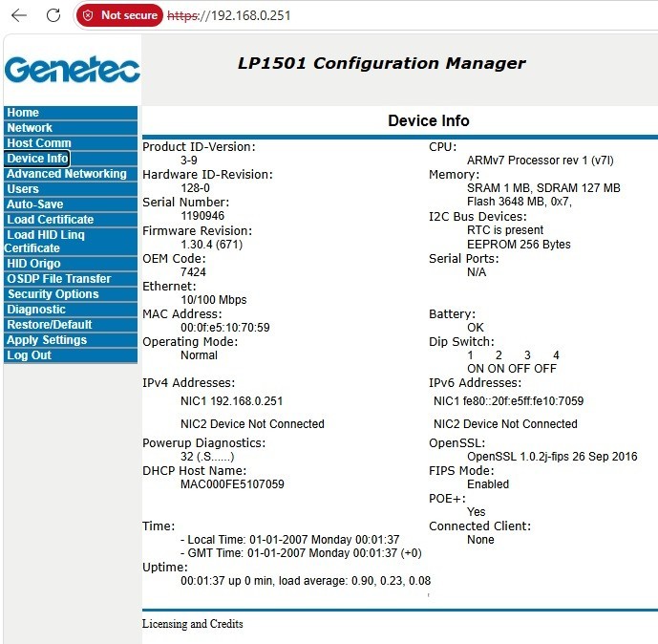Click the Flash 3648 MB line

point(520,202)
